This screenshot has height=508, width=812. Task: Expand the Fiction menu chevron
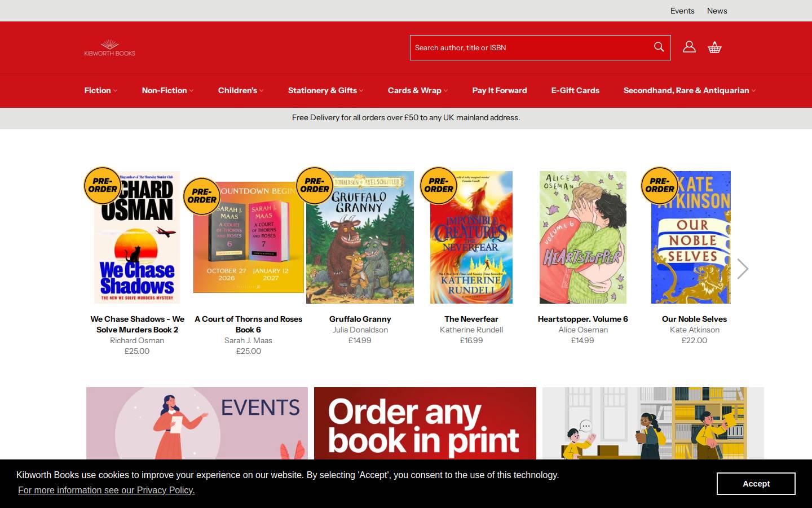(x=115, y=91)
